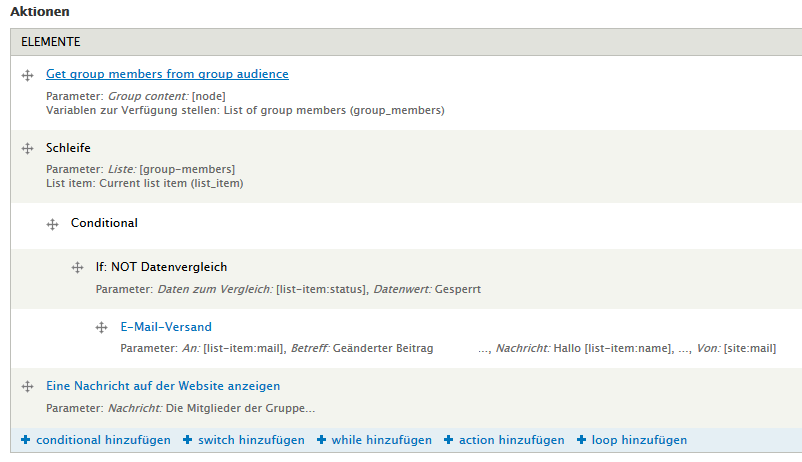The image size is (802, 462).
Task: Click the action hinzufügen link
Action: click(511, 440)
